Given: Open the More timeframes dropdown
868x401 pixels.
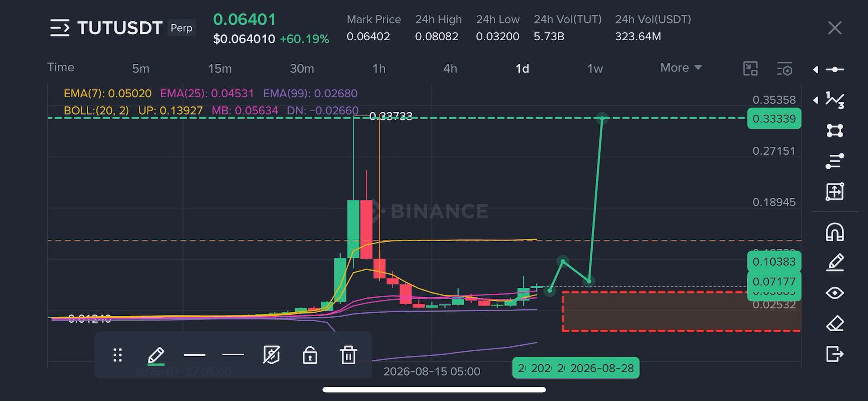Looking at the screenshot, I should (x=681, y=67).
